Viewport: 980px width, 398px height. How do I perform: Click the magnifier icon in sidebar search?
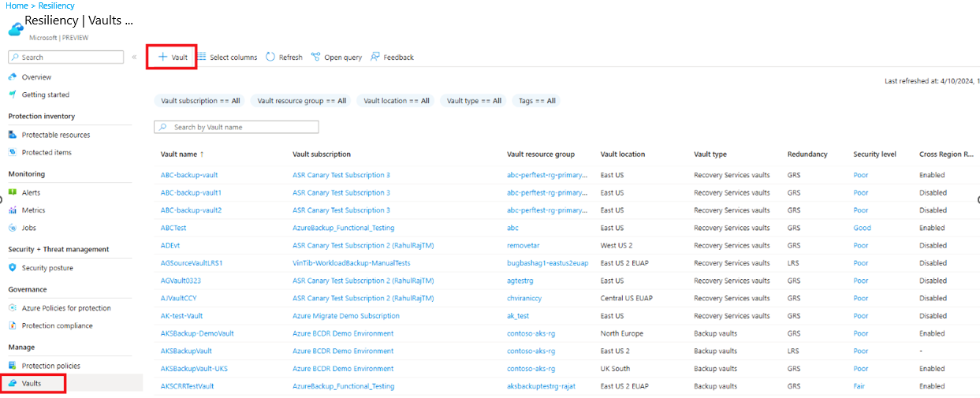(x=15, y=58)
